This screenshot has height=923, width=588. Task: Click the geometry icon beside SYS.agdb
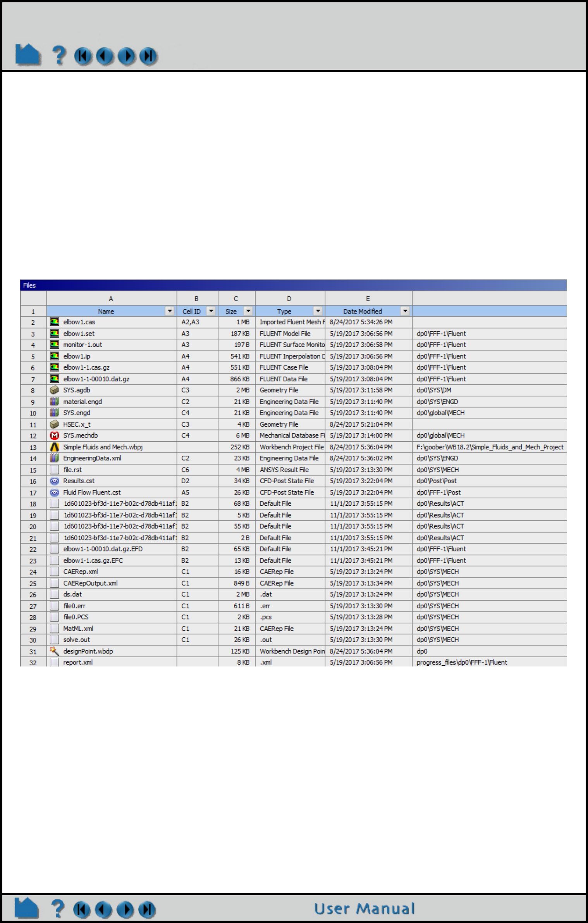click(x=55, y=390)
